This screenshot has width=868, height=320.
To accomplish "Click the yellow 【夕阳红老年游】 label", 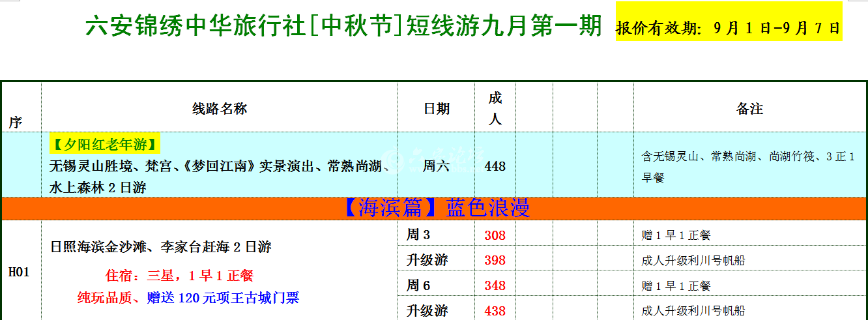I will [104, 145].
